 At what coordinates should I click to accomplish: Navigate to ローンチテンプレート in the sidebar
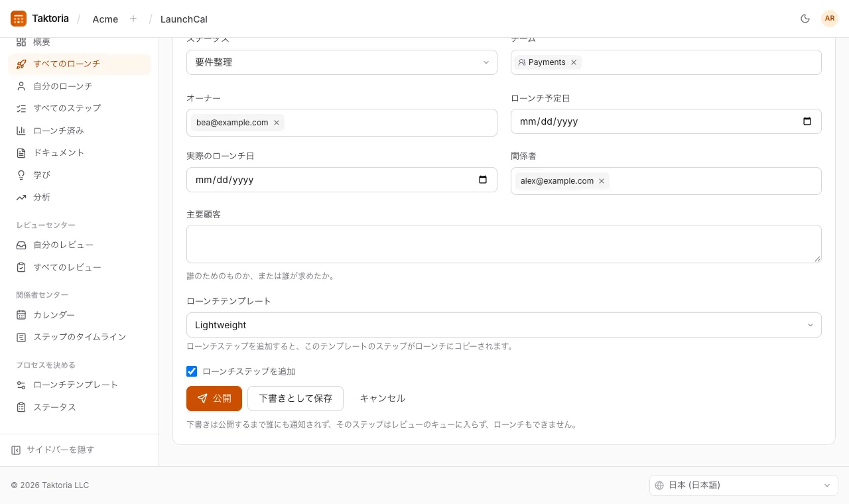(80, 385)
